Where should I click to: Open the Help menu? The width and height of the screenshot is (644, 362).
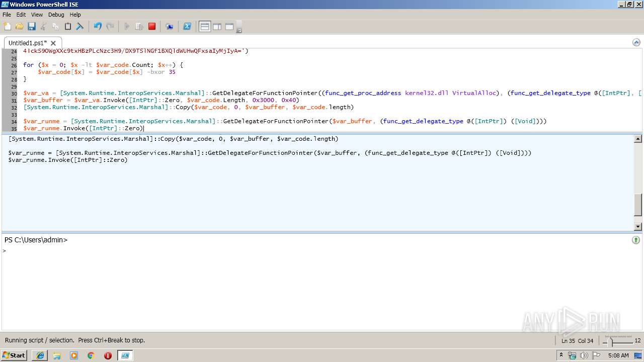[75, 15]
